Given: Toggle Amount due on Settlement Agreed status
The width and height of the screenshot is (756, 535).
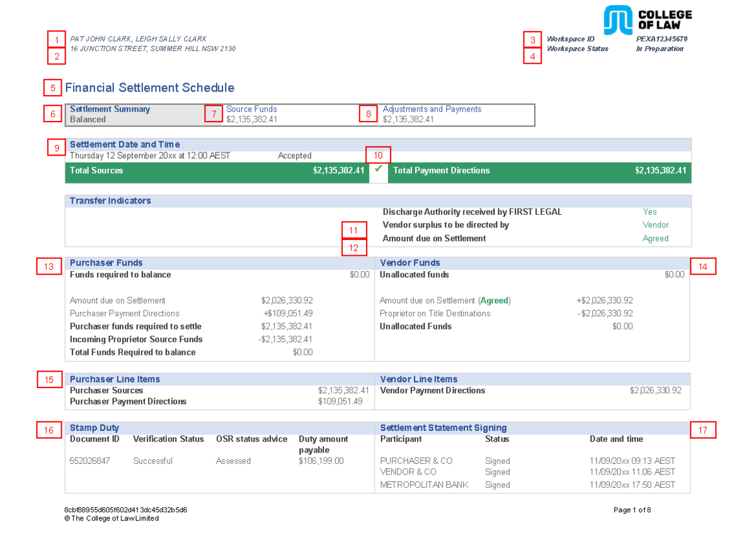Looking at the screenshot, I should pos(655,238).
